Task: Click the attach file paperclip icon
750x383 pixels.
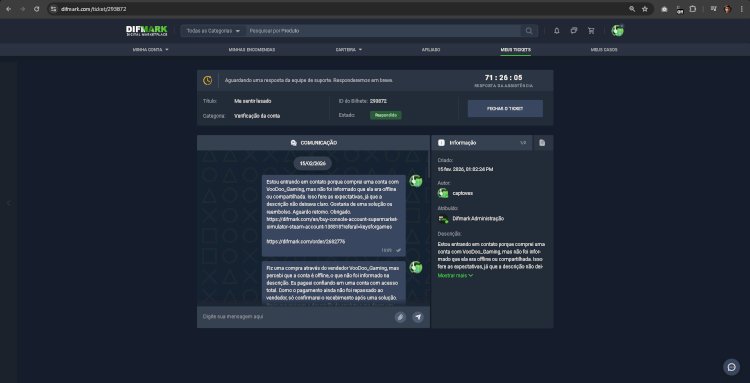Action: click(400, 317)
